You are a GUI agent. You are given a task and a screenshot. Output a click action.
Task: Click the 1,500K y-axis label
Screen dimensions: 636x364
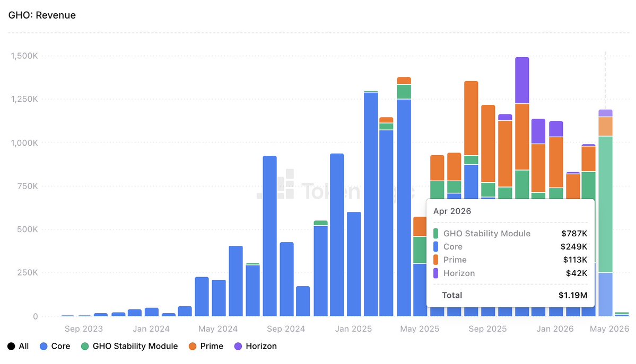[24, 56]
